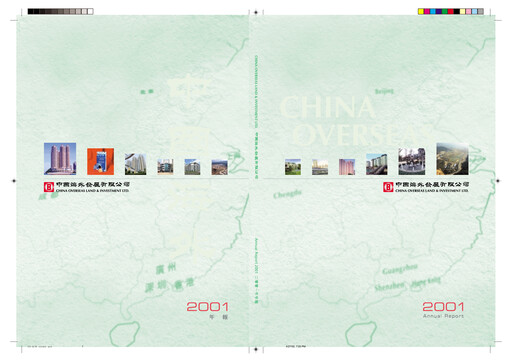The width and height of the screenshot is (512, 362).
Task: Select the fountain plaza photo
Action: tap(412, 161)
